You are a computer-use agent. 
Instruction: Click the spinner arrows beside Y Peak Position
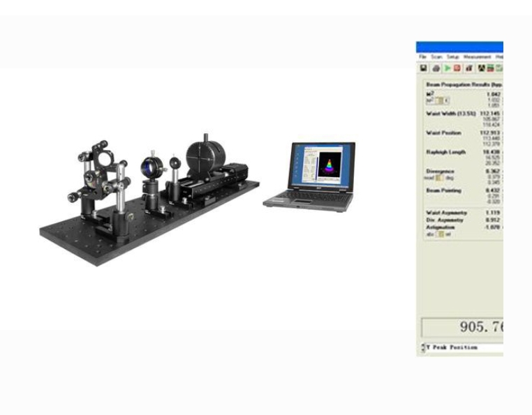pos(422,347)
